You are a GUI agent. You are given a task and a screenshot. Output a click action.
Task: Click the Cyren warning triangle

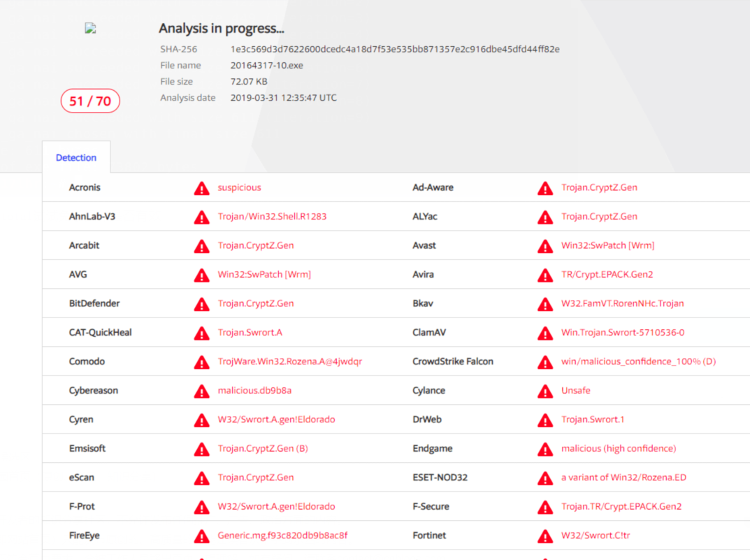coord(202,420)
